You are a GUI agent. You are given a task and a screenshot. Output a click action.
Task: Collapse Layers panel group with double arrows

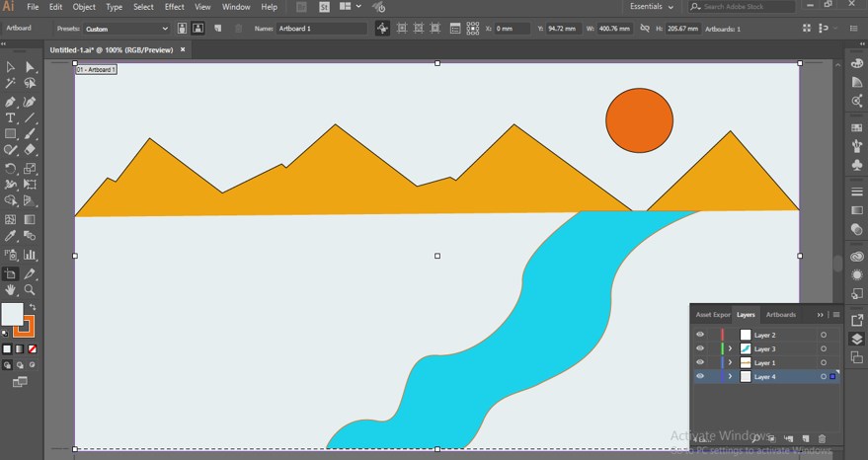click(x=820, y=315)
